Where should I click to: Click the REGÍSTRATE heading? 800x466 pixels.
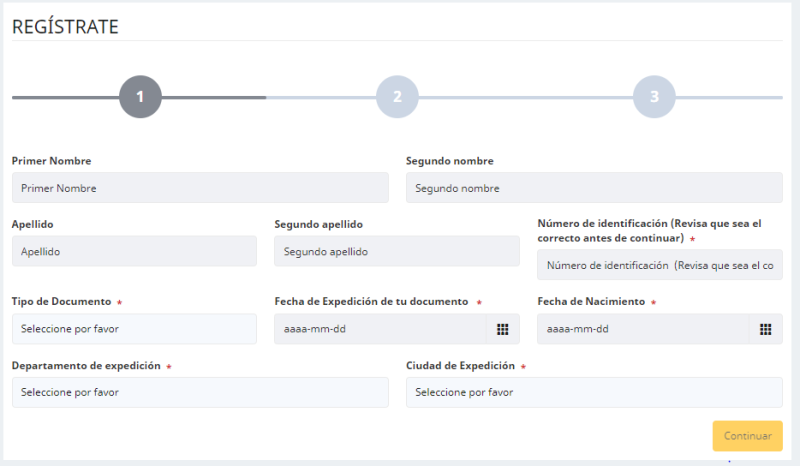click(x=65, y=27)
